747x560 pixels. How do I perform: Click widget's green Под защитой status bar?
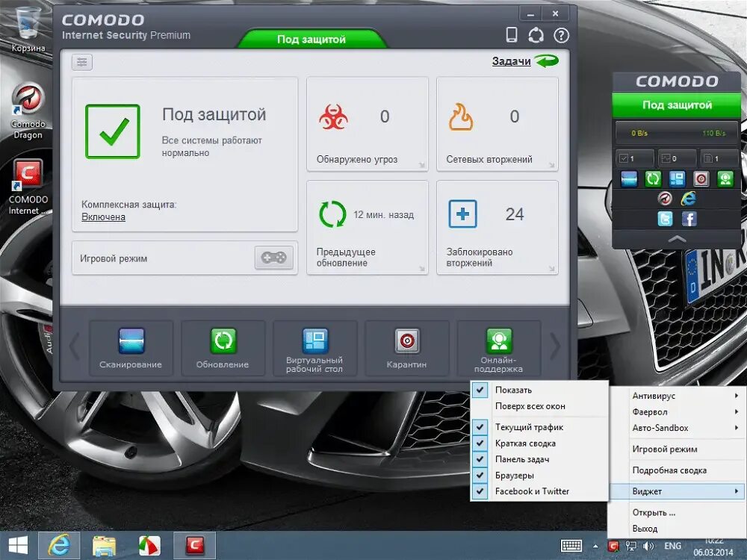click(677, 105)
